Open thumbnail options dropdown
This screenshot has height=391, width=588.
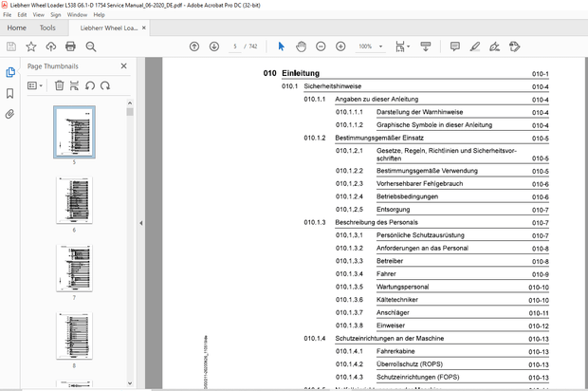click(x=35, y=85)
